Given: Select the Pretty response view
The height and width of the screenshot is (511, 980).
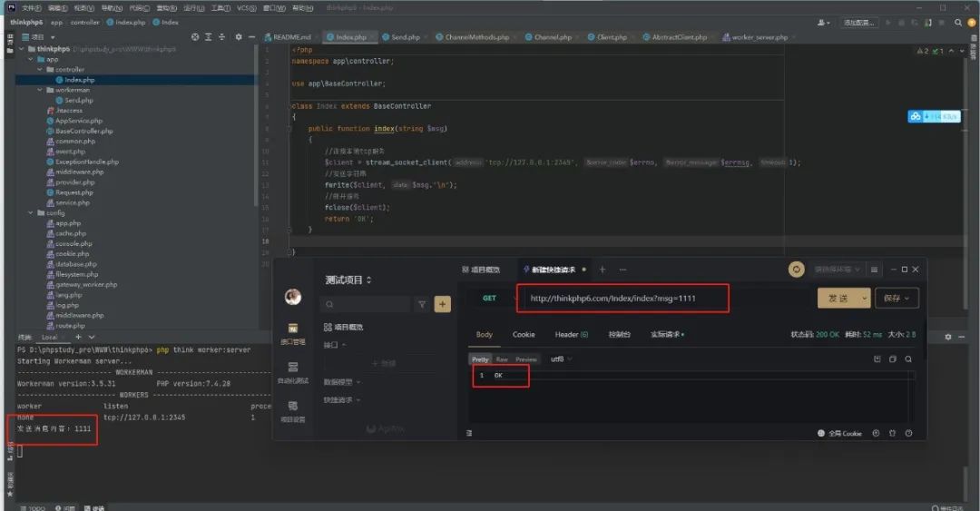Looking at the screenshot, I should coord(480,359).
